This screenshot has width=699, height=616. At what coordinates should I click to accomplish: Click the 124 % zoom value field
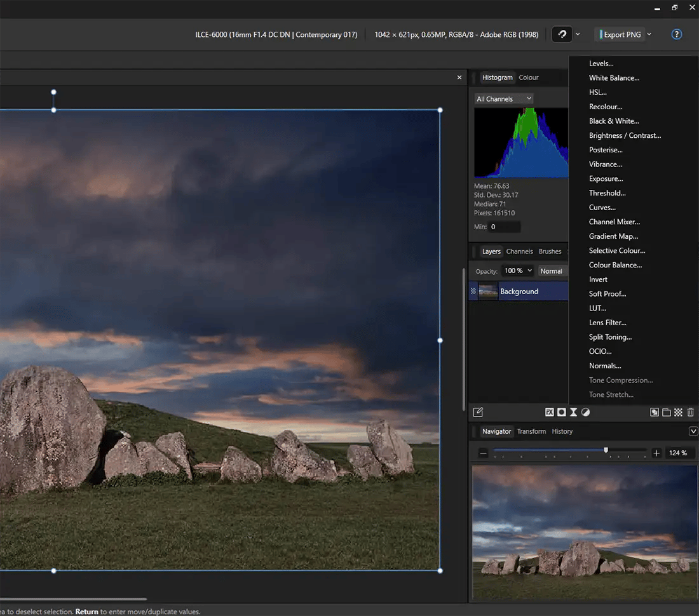tap(679, 453)
